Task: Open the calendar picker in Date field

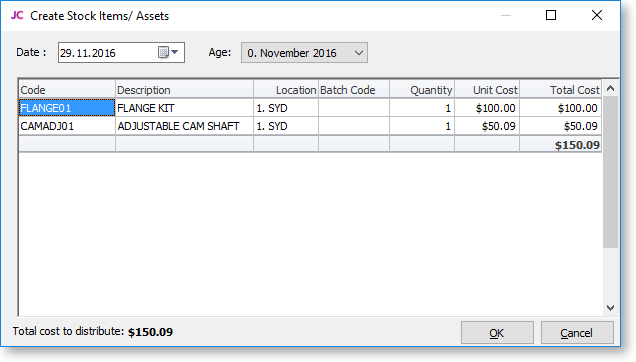Action: click(168, 52)
